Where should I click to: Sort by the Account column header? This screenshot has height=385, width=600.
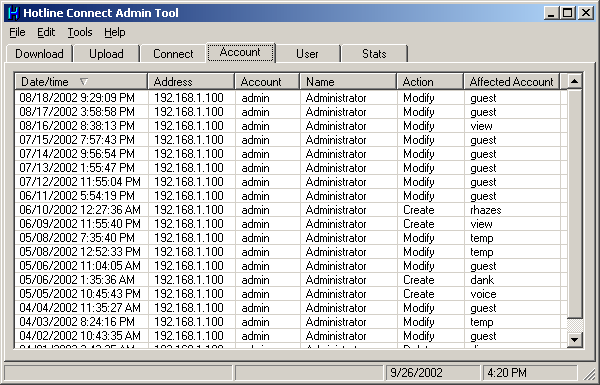(x=267, y=82)
